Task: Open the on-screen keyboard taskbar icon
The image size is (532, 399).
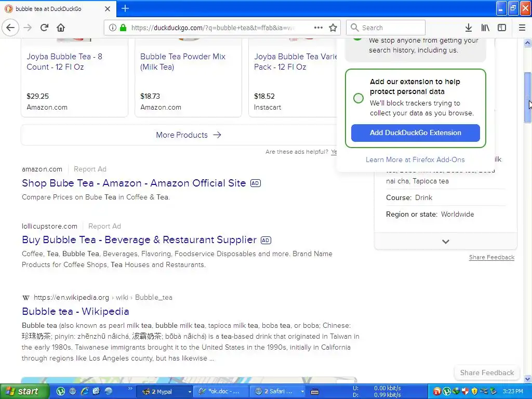Action: point(315,392)
